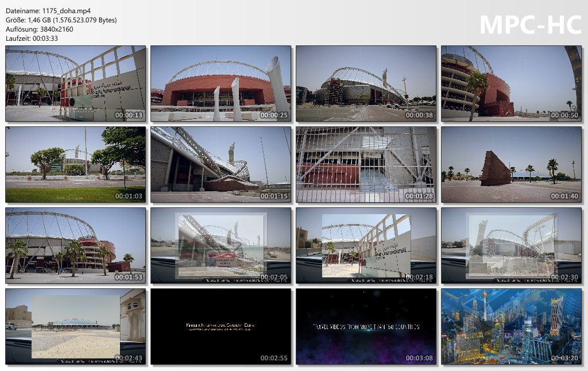This screenshot has height=371, width=588.
Task: Click the thumbnail marked 00:02:30
Action: point(511,246)
